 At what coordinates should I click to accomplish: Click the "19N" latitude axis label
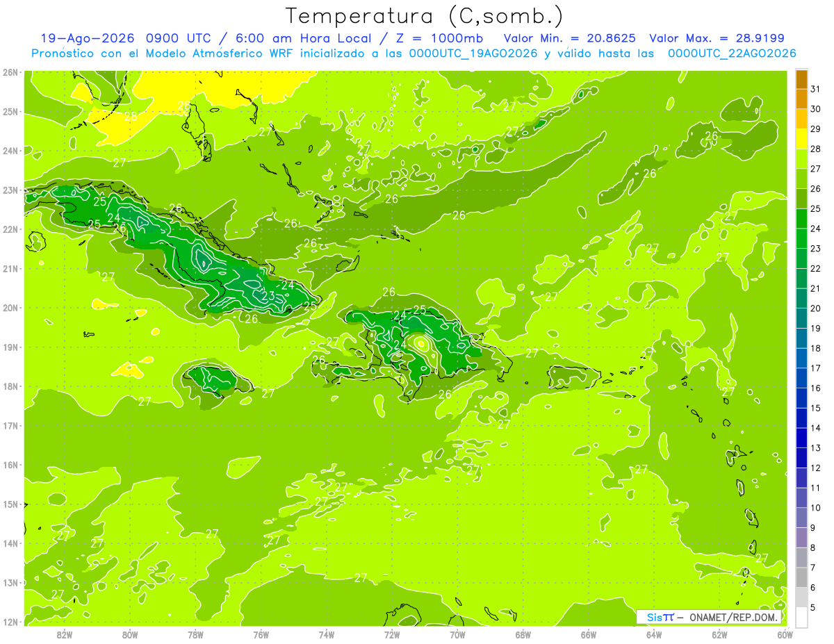[10, 347]
